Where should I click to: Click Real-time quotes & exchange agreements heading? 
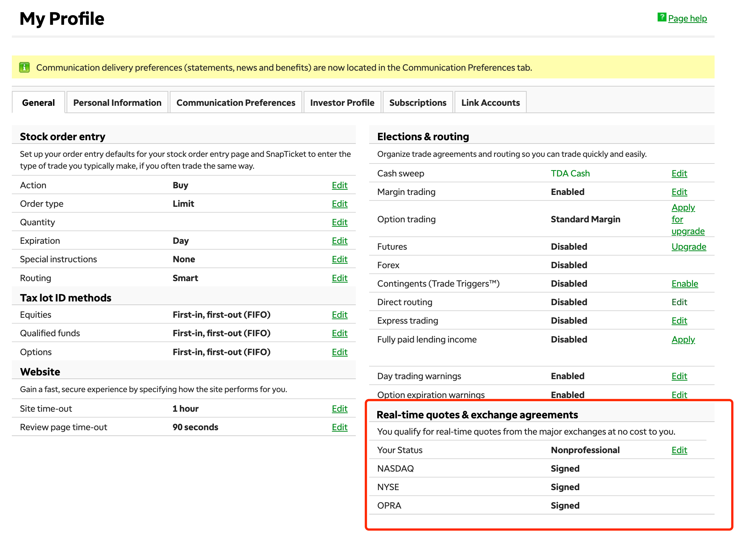tap(477, 415)
